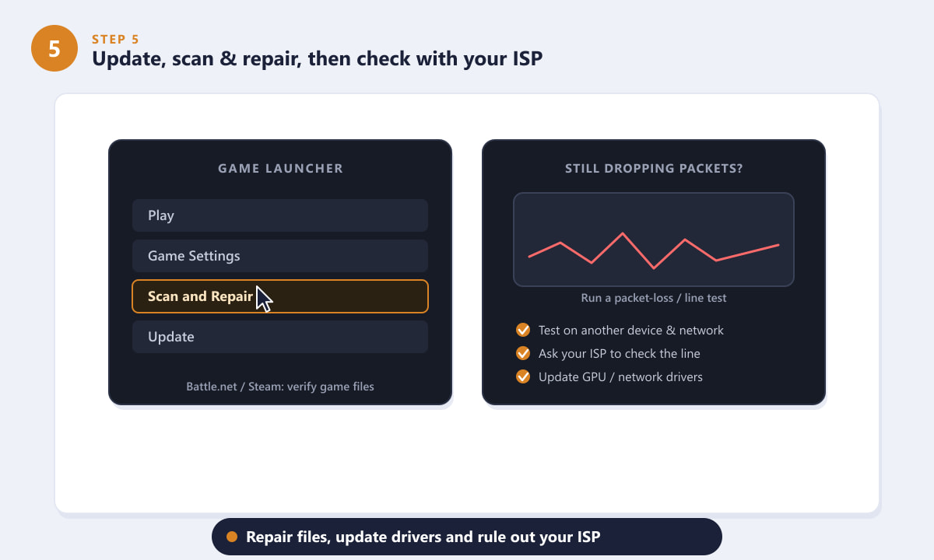The image size is (934, 560).
Task: Click the orange dot in bottom banner
Action: 231,537
